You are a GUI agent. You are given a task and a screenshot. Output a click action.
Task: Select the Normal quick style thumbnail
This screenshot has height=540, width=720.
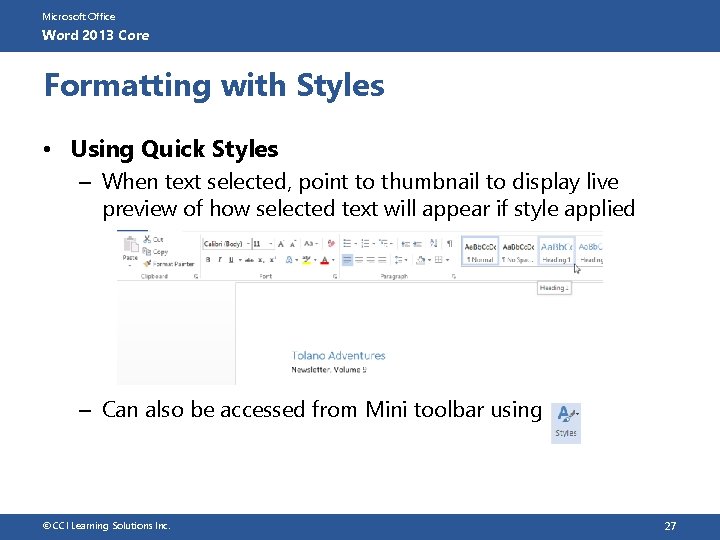480,252
